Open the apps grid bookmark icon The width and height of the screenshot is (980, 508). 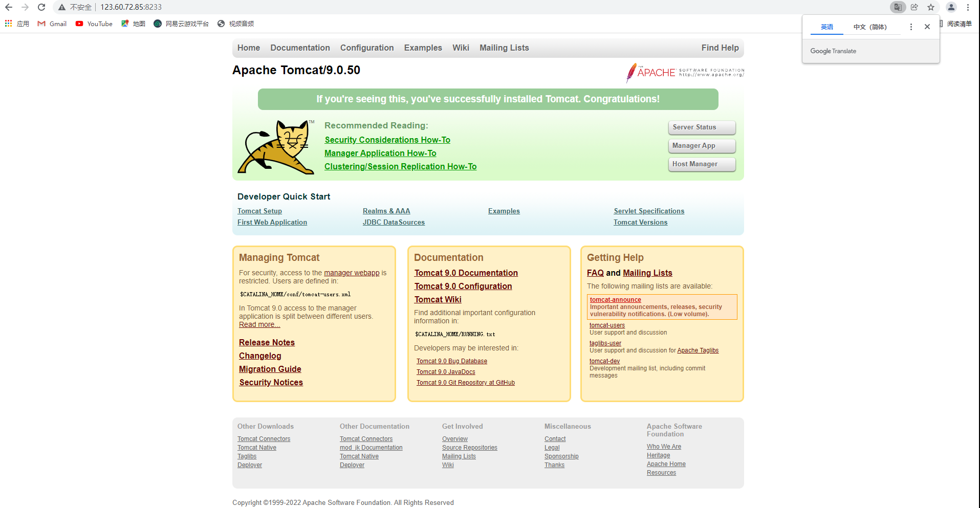(x=9, y=24)
